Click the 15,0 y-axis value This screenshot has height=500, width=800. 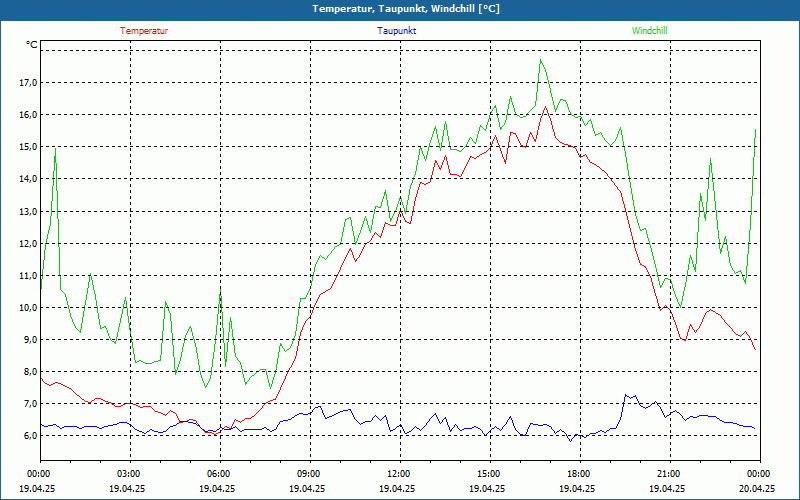tap(29, 146)
